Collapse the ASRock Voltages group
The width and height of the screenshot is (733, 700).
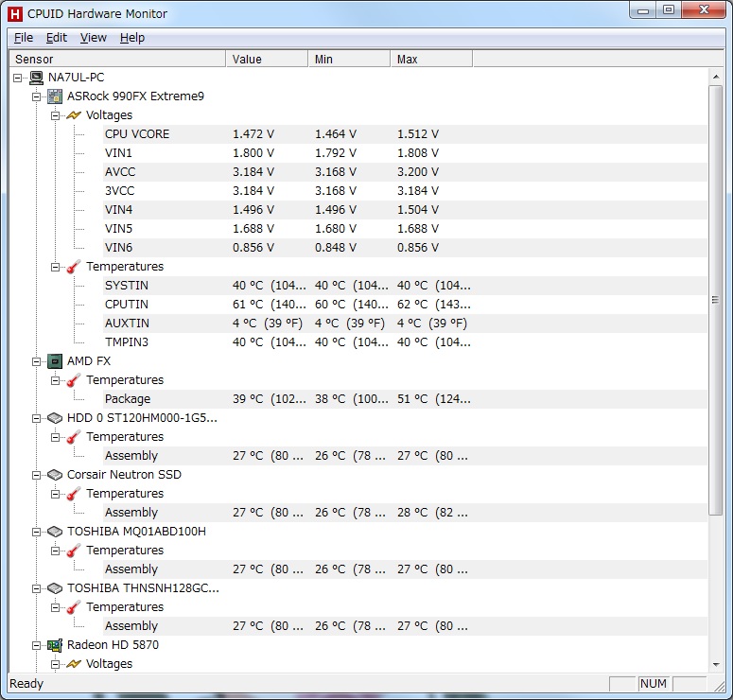(x=55, y=115)
